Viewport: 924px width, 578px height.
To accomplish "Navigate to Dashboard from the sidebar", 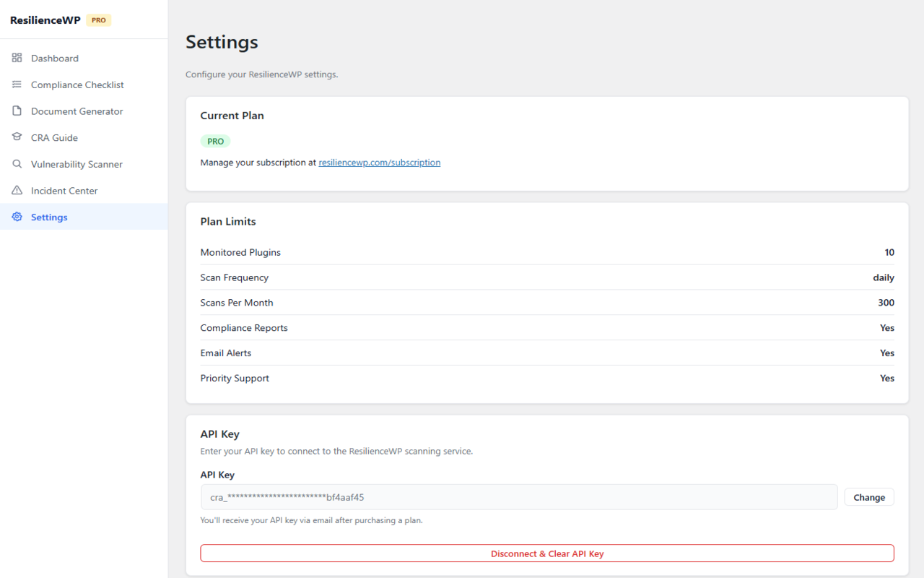I will click(54, 58).
